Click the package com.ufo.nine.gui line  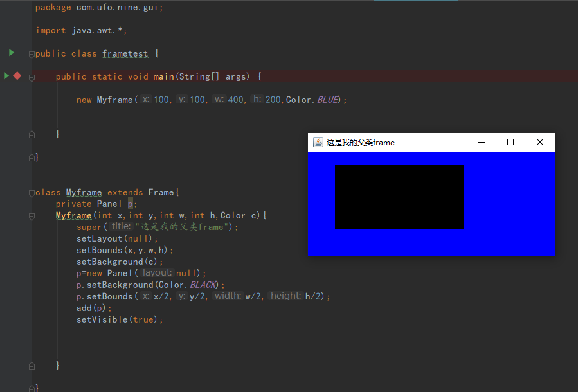coord(99,8)
